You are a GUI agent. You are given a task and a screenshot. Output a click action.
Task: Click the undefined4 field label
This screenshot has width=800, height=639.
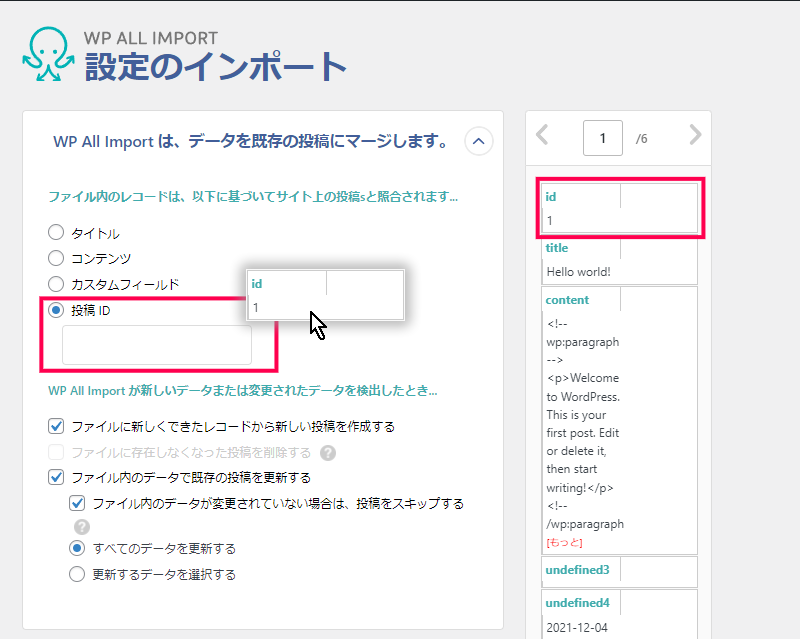[577, 603]
